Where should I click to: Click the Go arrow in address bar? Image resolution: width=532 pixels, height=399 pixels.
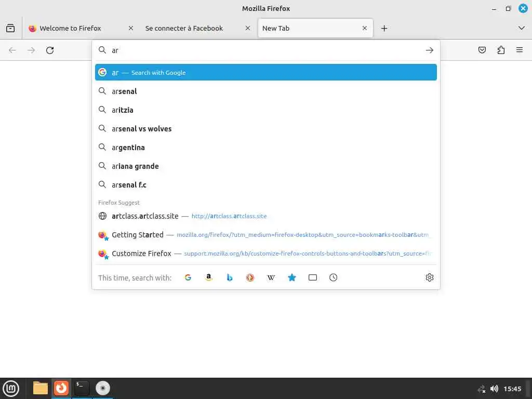[x=430, y=50]
